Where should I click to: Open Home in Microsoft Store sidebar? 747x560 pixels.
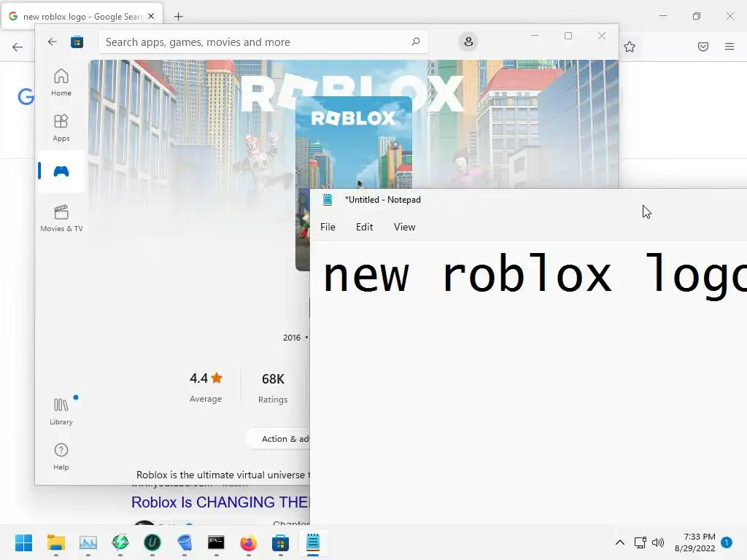tap(61, 82)
